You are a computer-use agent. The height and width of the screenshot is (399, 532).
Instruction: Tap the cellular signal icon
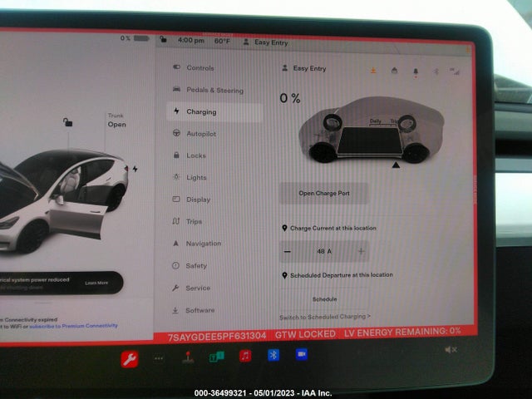455,71
